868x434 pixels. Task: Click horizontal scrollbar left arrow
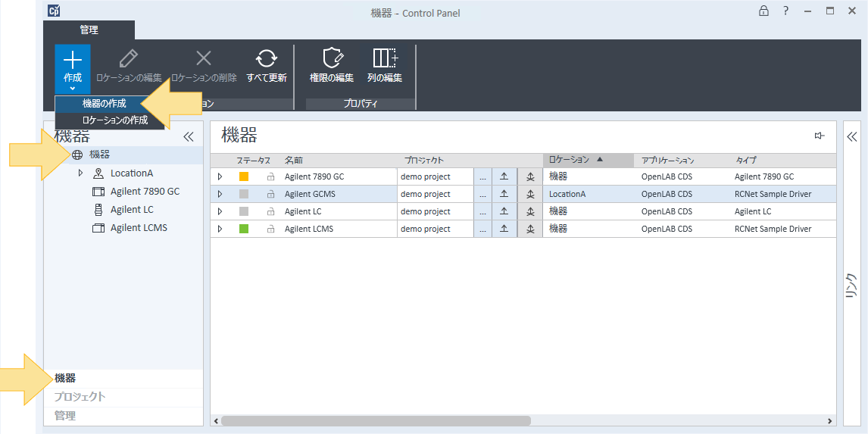(215, 420)
